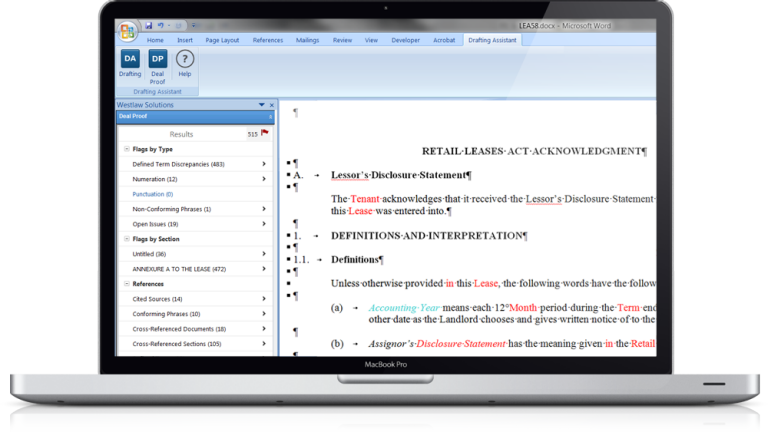The height and width of the screenshot is (432, 768).
Task: Switch to the Page Layout tab
Action: click(x=222, y=40)
